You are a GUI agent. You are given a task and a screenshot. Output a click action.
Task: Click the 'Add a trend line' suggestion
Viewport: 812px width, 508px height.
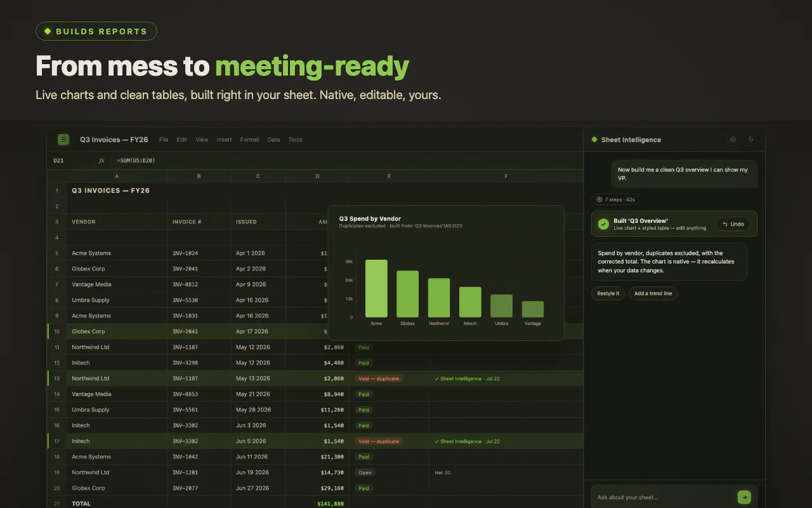653,293
